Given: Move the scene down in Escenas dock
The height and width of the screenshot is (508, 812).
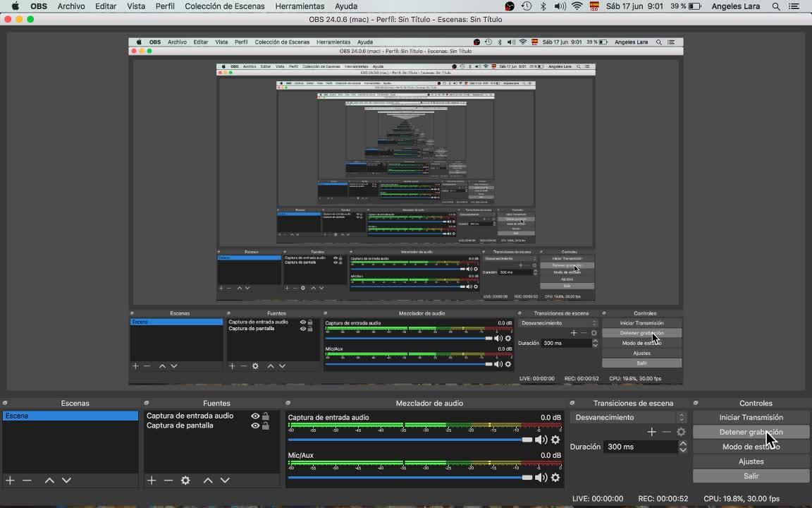Looking at the screenshot, I should (x=66, y=480).
